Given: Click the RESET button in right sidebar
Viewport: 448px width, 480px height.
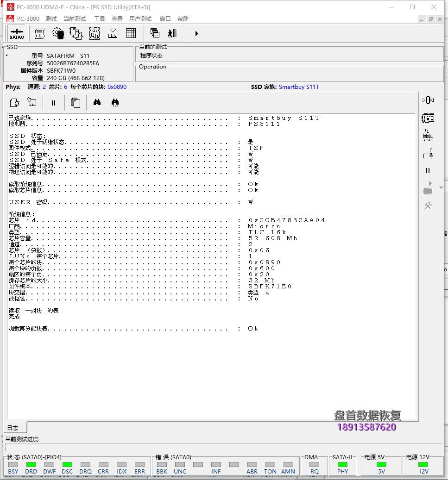Looking at the screenshot, I should [x=428, y=136].
